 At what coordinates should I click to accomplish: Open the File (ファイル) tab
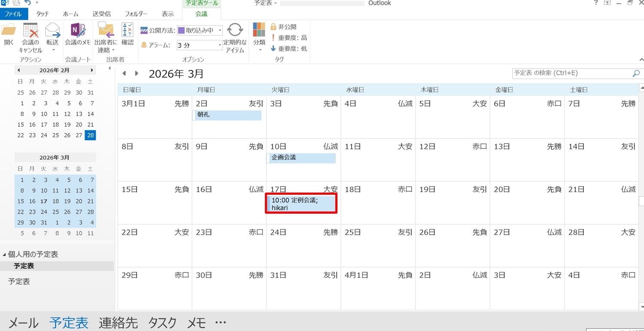(13, 14)
